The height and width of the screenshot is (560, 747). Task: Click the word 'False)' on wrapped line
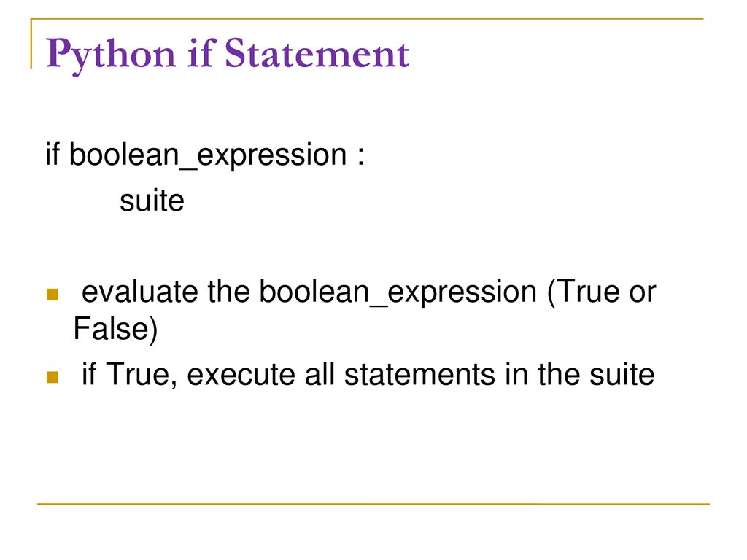coord(115,329)
